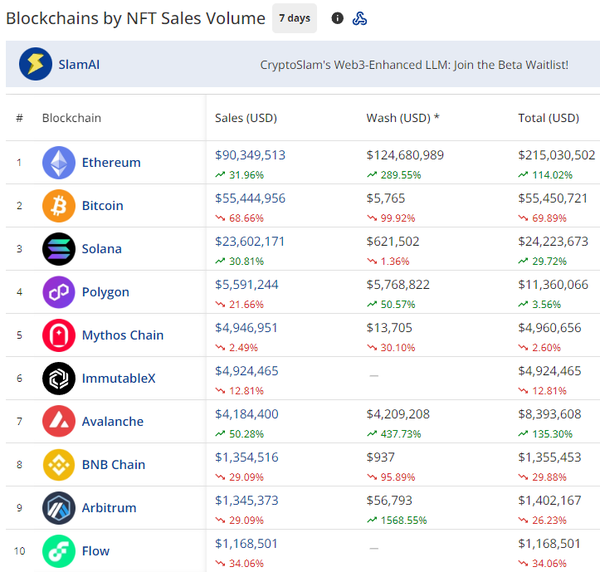Image resolution: width=600 pixels, height=572 pixels.
Task: Click the Polygon logo icon
Action: (59, 292)
